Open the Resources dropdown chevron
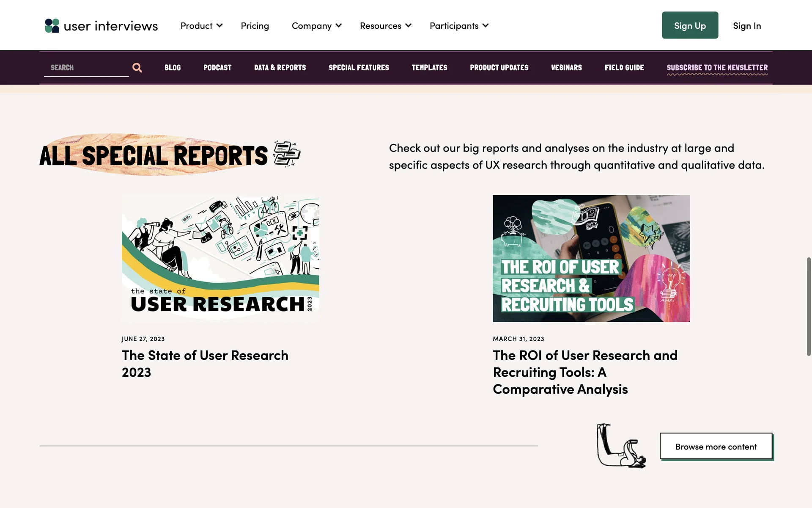Screen dimensions: 812x508 (408, 26)
